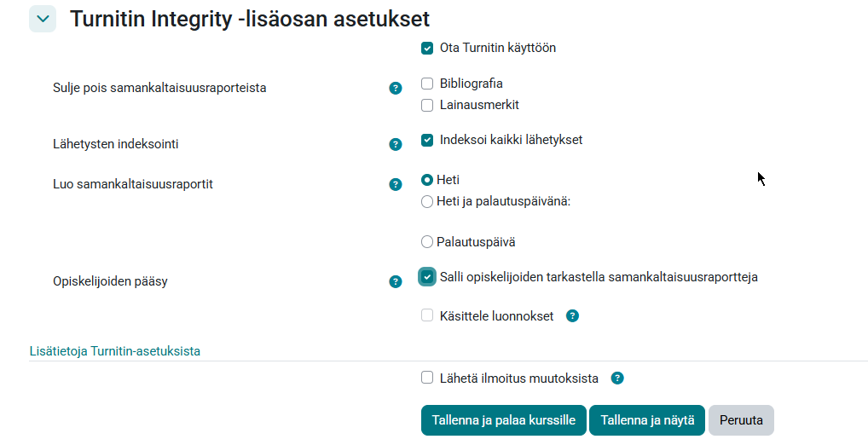Check the Lähetä ilmoitus muutoksista box
The image size is (868, 445).
(427, 379)
